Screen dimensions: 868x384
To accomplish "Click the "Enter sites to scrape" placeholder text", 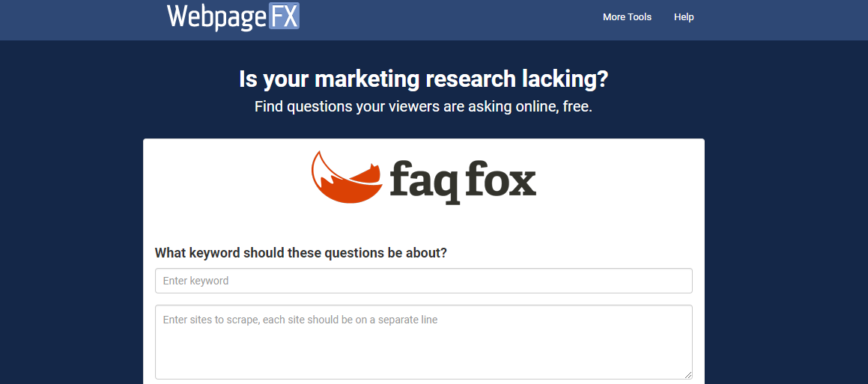I will (300, 320).
